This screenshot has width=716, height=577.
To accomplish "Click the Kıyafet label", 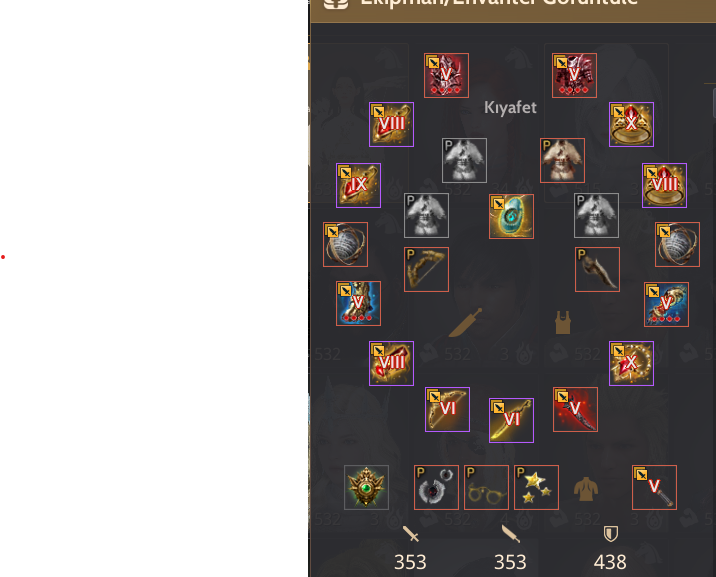I will [510, 108].
